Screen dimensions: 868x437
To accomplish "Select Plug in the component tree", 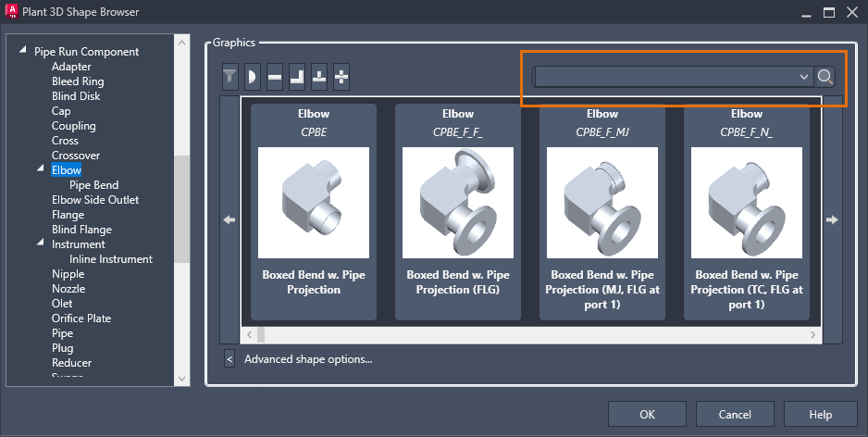I will point(62,348).
